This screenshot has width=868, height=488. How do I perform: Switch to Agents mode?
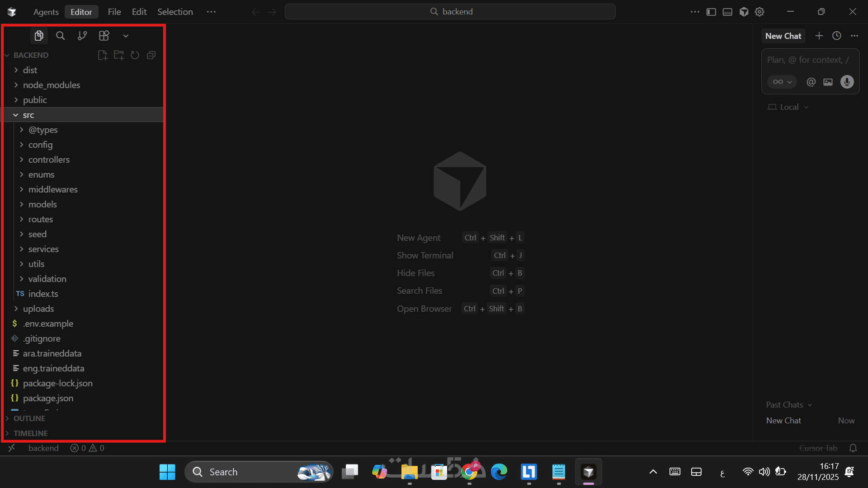[x=46, y=12]
